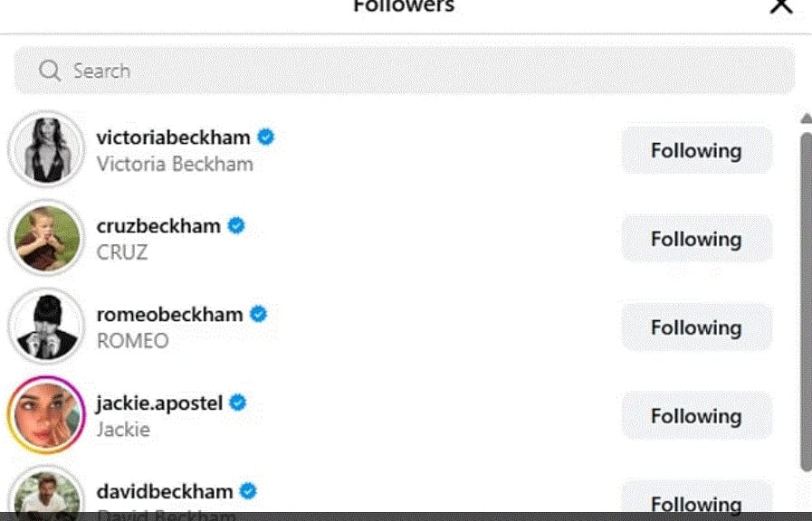This screenshot has height=521, width=812.
Task: Click jackie.apostel's verified badge
Action: [237, 403]
